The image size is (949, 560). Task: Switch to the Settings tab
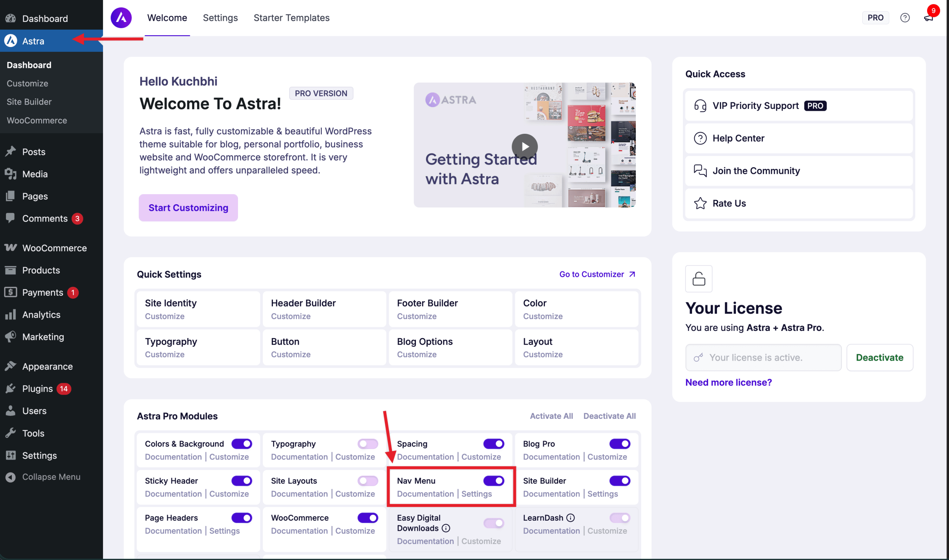220,18
